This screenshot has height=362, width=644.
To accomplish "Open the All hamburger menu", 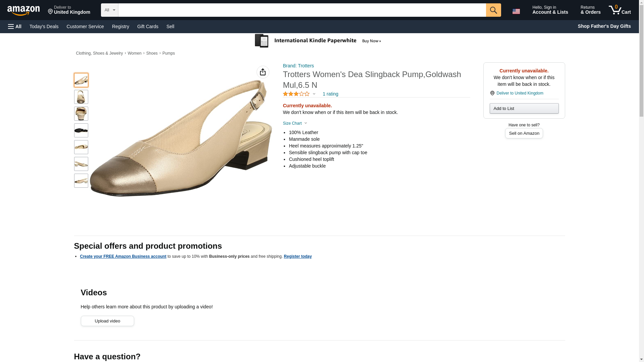I will coord(15,26).
